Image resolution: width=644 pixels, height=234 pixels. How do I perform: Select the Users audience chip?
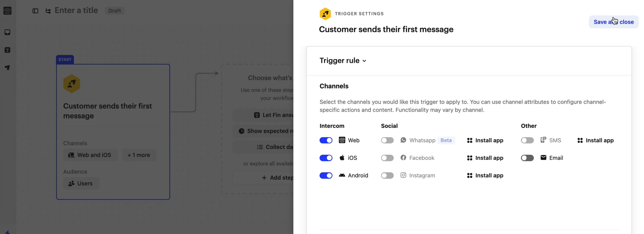[80, 184]
